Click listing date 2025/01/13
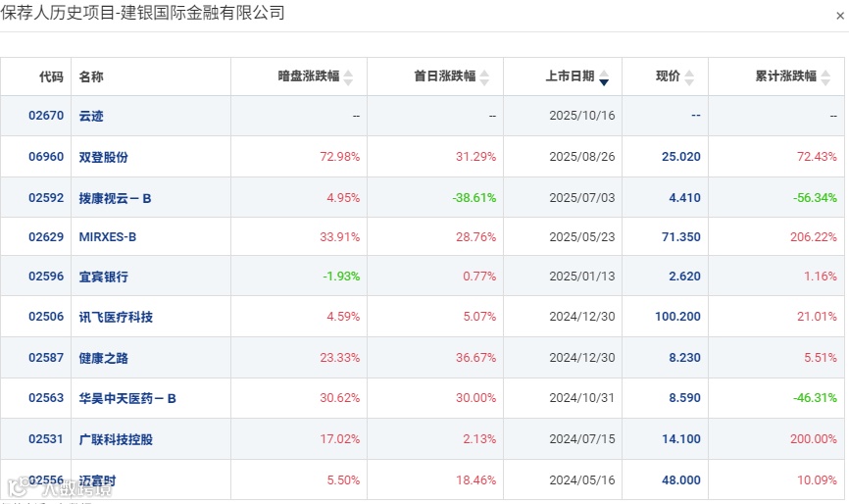 (x=582, y=277)
